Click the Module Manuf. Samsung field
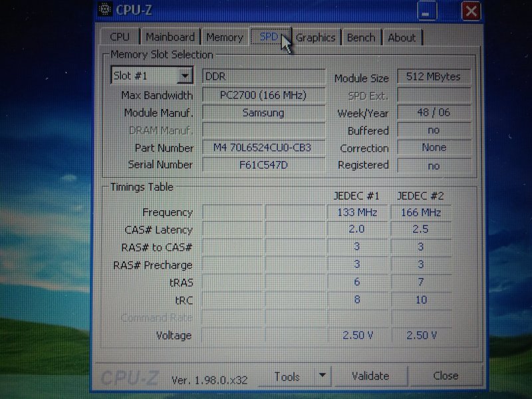The height and width of the screenshot is (399, 532). click(x=263, y=113)
